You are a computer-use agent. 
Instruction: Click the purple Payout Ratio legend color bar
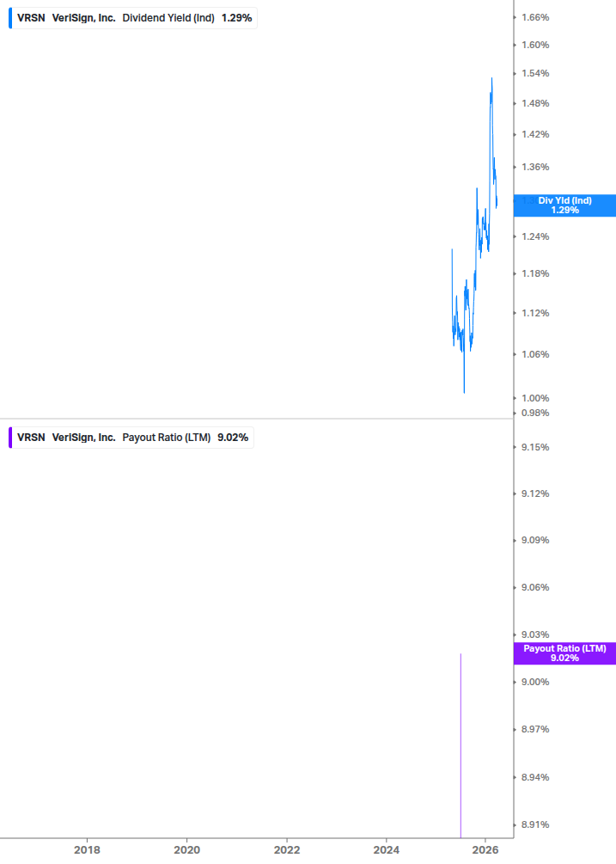(10, 438)
